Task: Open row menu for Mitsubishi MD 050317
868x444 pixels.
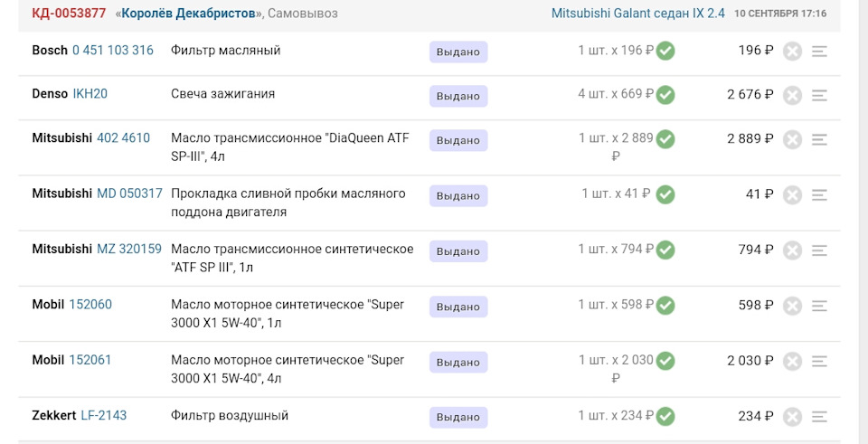Action: click(x=819, y=195)
